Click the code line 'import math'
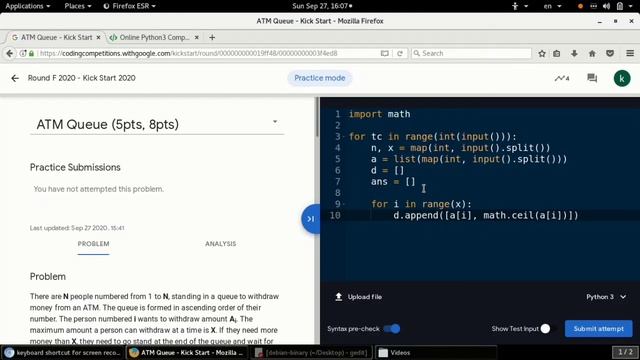Viewport: 640px width, 360px height. (379, 114)
